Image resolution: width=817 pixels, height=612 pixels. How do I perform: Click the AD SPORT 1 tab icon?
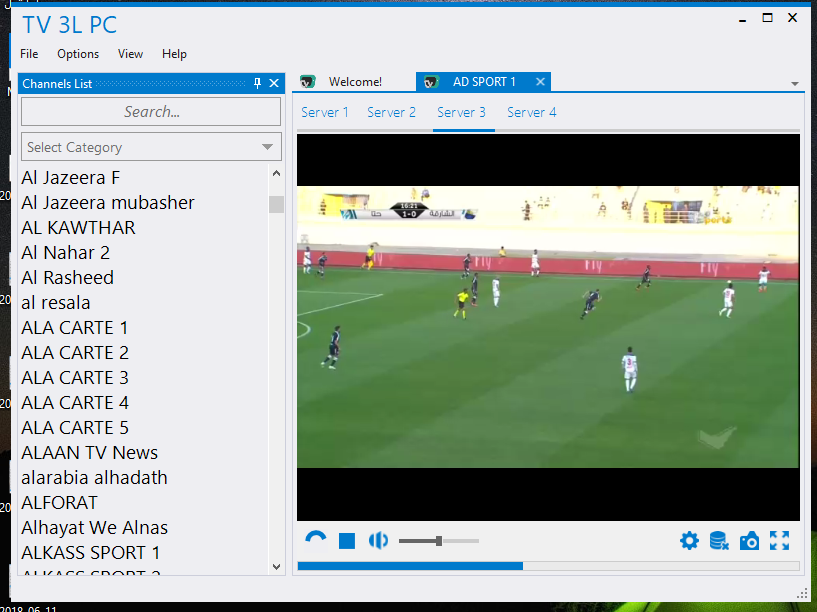tap(431, 82)
